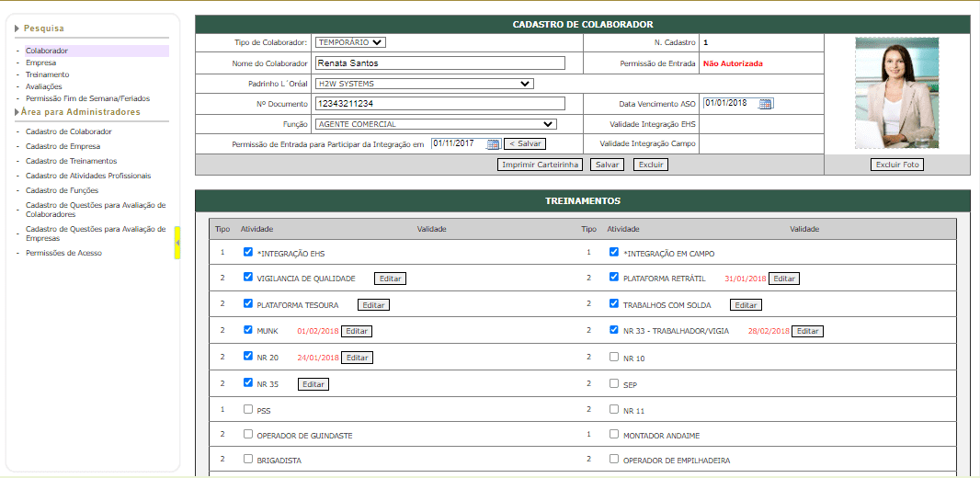This screenshot has height=478, width=980.
Task: Uncheck NR 33 - TRABALHADOR/VIGIA checkbox
Action: tap(614, 330)
